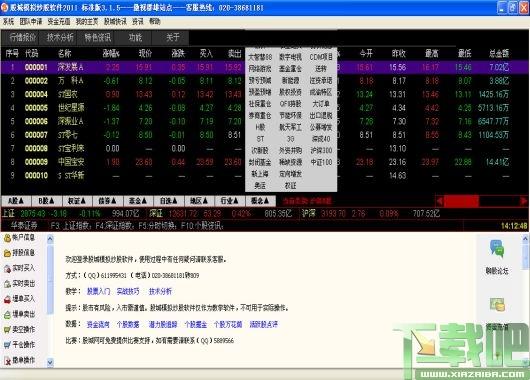Open the 持股信息 holdings folder icon

pos(7,253)
